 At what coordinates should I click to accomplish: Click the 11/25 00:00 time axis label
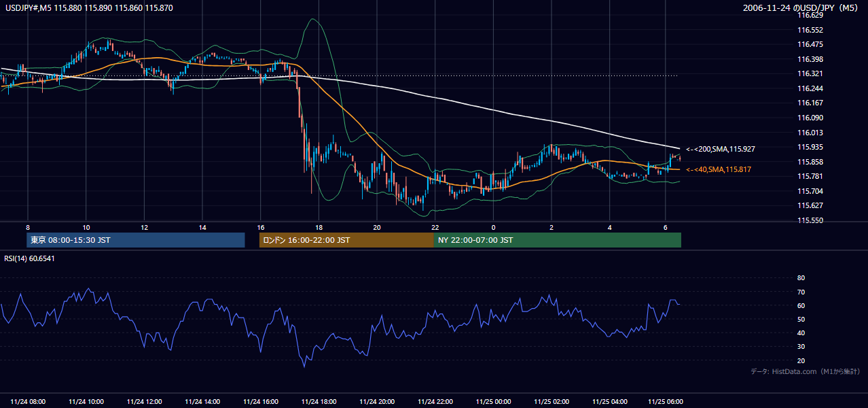[x=494, y=401]
